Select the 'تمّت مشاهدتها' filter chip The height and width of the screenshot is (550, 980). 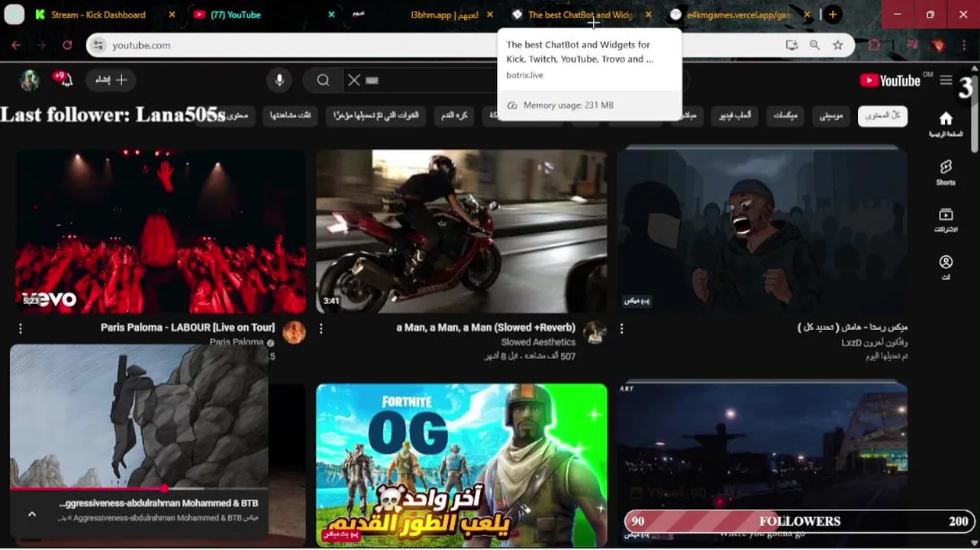pos(290,115)
